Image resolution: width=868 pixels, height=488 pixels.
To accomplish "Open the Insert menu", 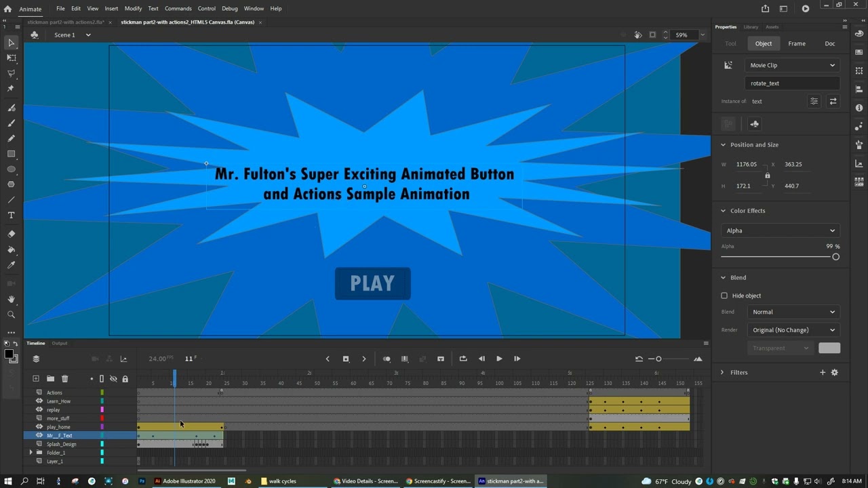I will 111,9.
